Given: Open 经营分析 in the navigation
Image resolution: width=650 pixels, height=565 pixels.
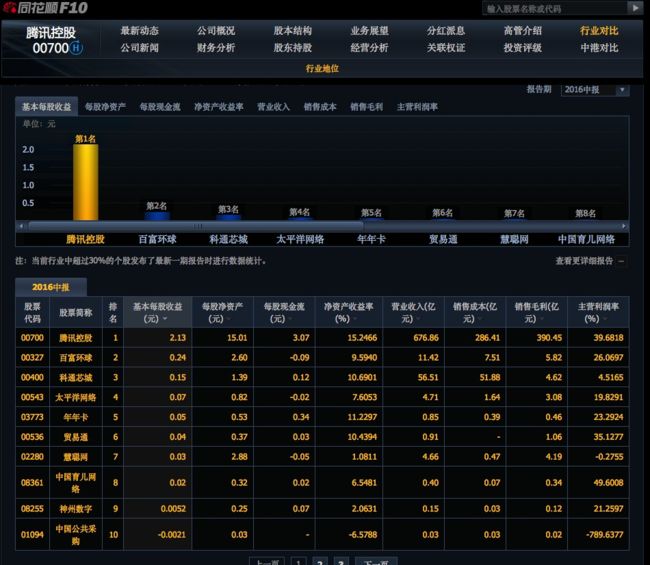Looking at the screenshot, I should [x=369, y=48].
